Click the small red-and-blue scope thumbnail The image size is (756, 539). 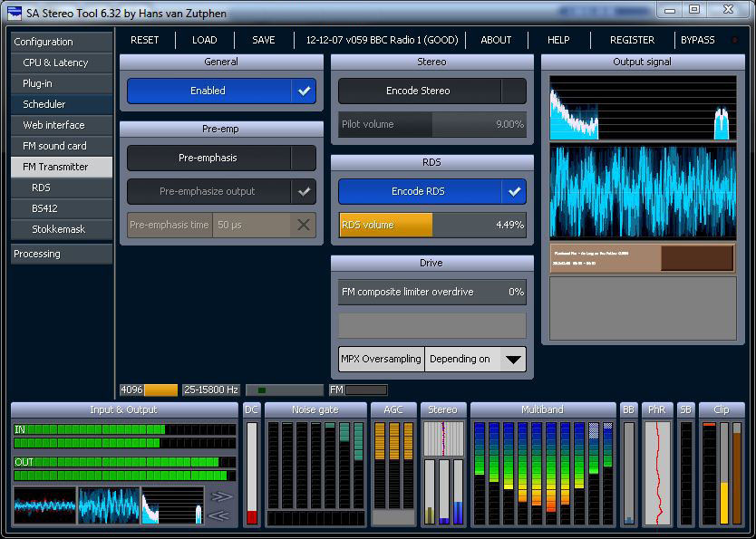(x=44, y=505)
